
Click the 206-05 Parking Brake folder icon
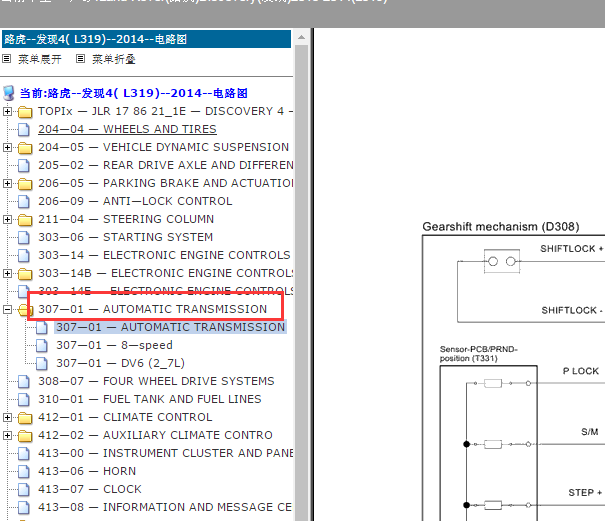coord(25,184)
